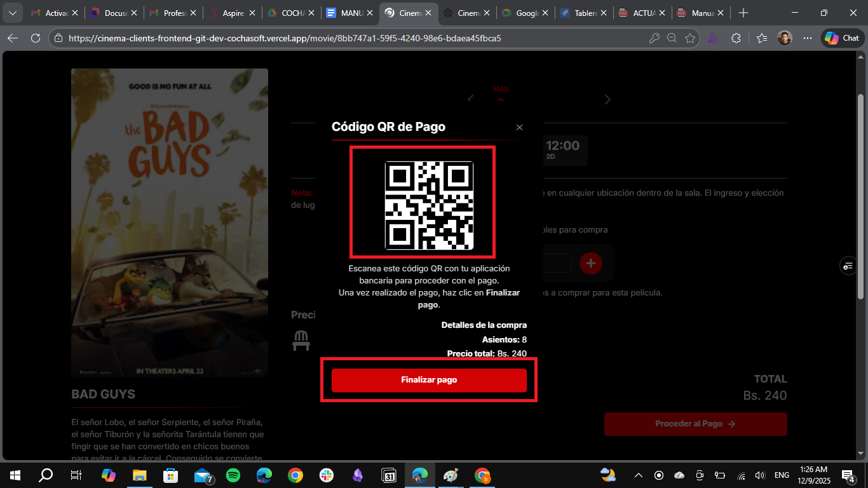This screenshot has height=488, width=868.
Task: Open password manager key icon
Action: coord(654,38)
